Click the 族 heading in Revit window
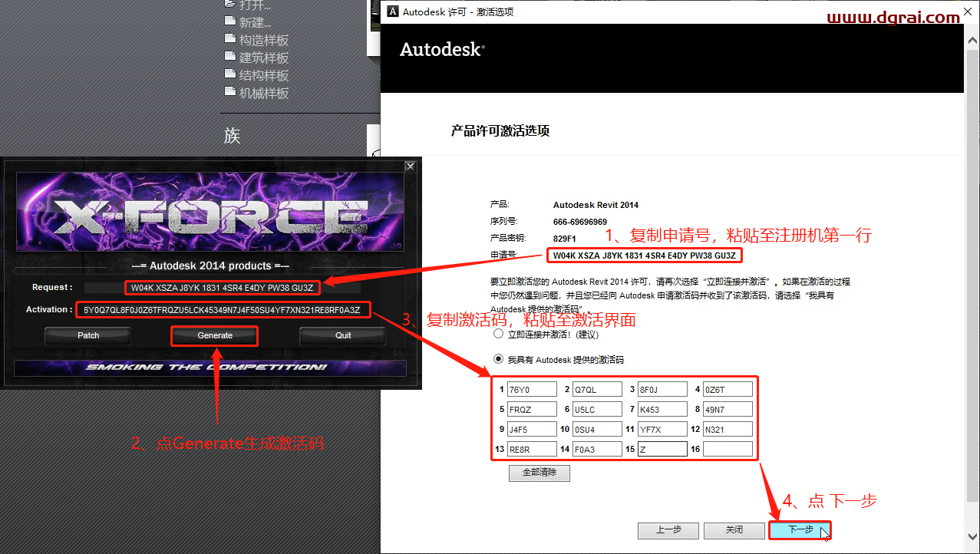This screenshot has height=554, width=980. click(233, 136)
